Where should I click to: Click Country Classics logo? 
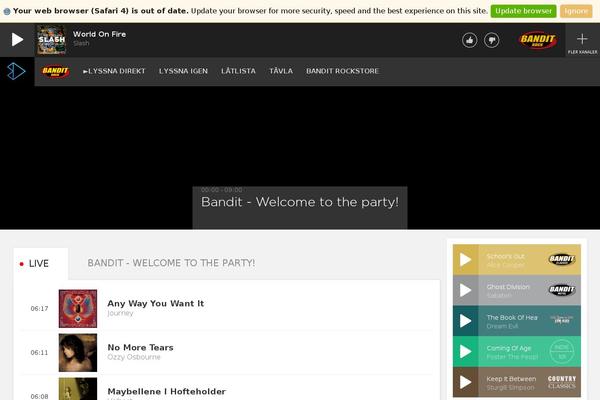(562, 382)
